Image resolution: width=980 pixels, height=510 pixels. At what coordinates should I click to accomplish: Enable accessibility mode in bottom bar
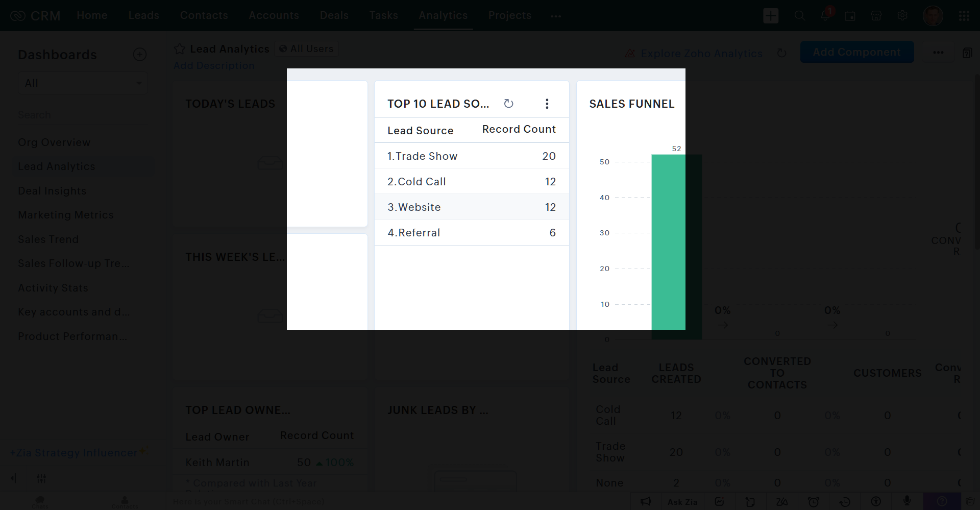tap(876, 501)
